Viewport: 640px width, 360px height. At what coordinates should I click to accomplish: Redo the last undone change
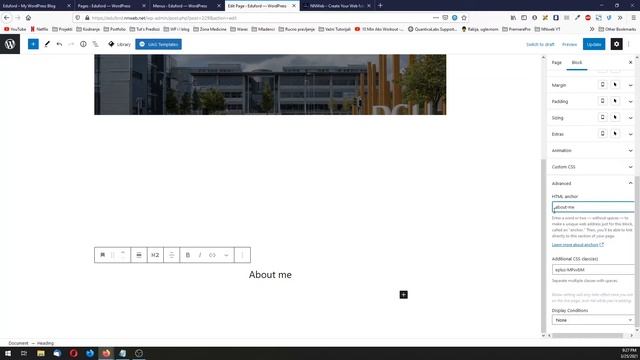[71, 44]
